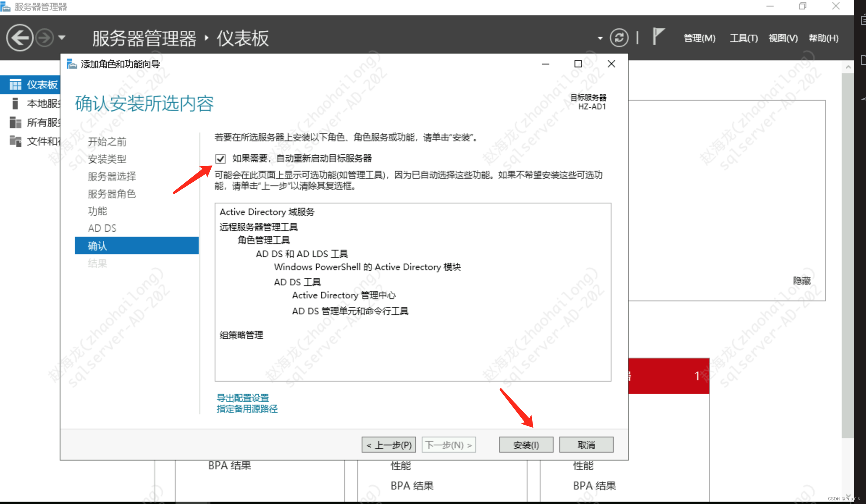Go to the 功能 wizard step

tap(97, 211)
